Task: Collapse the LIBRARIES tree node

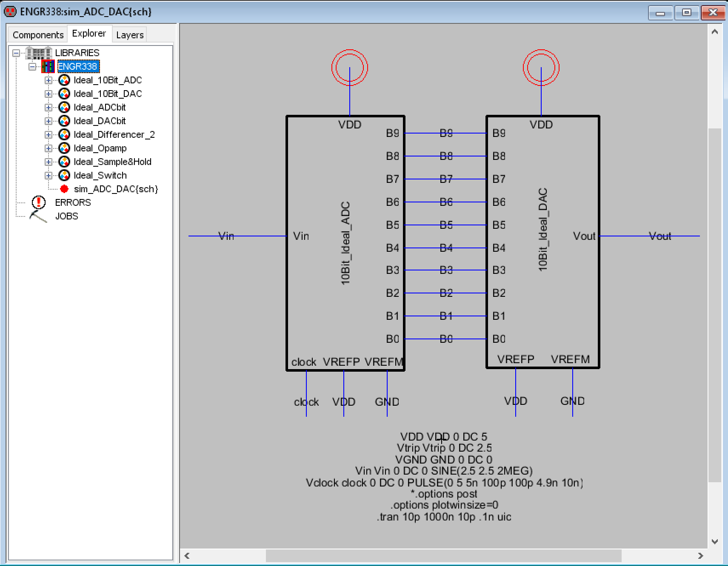Action: click(x=16, y=53)
